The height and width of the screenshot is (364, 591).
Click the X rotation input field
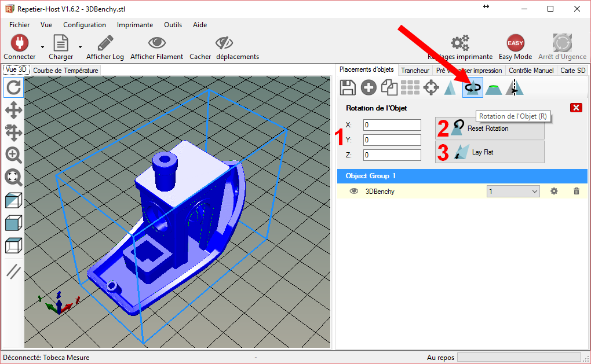coord(392,125)
